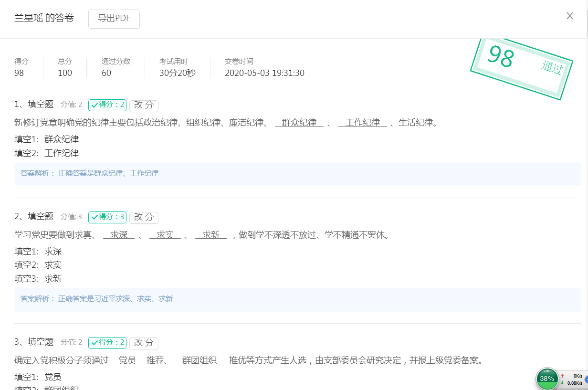
Task: Click 改分 for question 1
Action: [144, 105]
